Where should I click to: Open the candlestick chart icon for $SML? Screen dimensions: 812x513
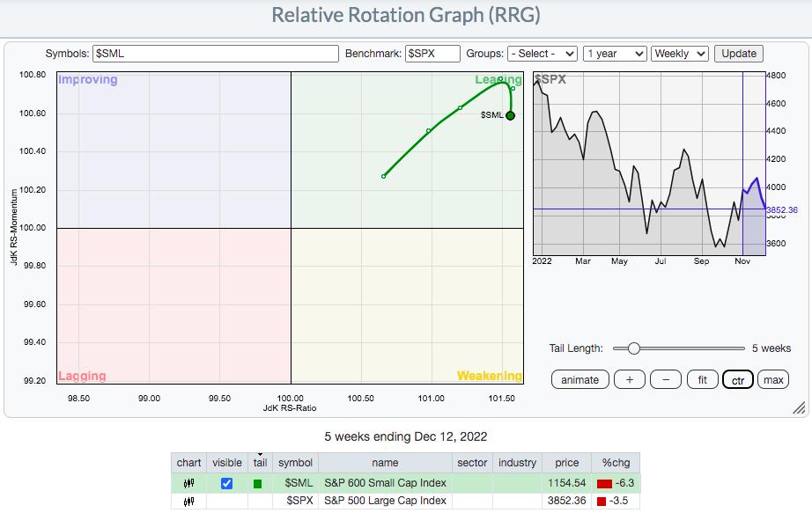tap(188, 483)
